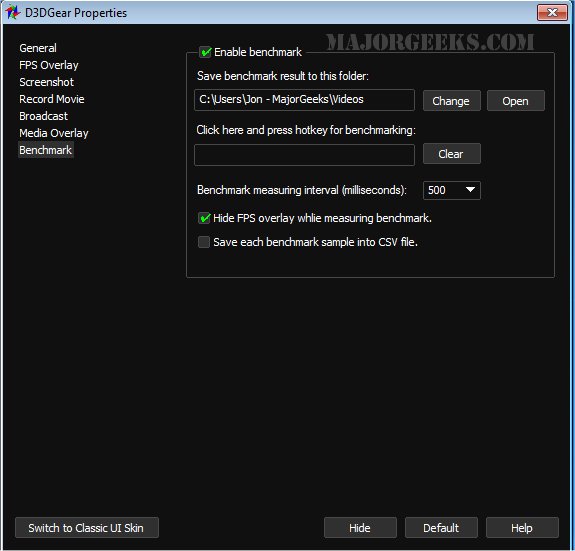575x551 pixels.
Task: Restore settings with the Default button
Action: click(x=441, y=528)
